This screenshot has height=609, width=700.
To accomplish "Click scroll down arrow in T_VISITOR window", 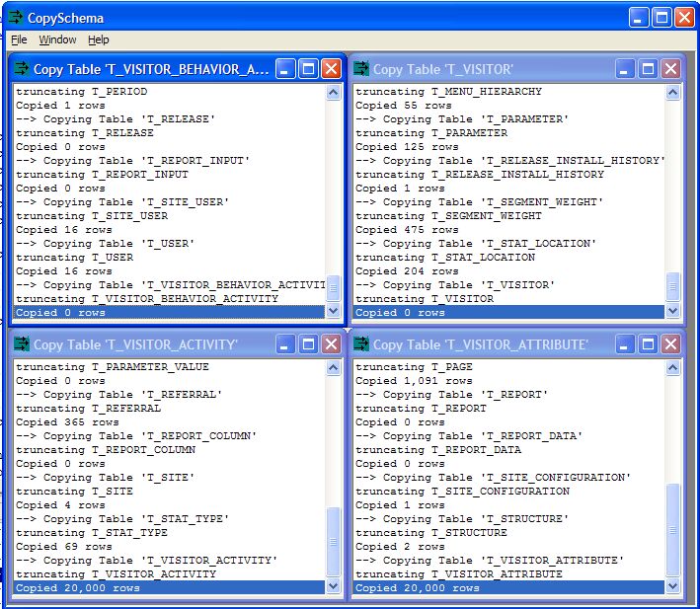I will pos(672,311).
